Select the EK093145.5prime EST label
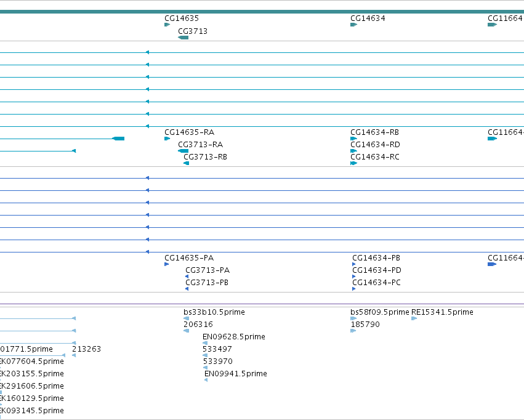Screen dimensions: 524x420 31,411
